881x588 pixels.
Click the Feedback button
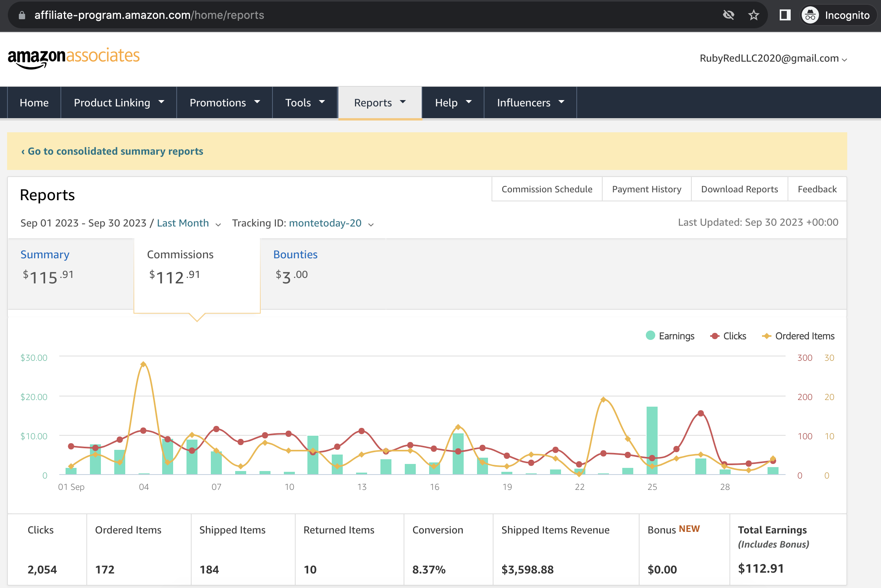click(x=817, y=189)
